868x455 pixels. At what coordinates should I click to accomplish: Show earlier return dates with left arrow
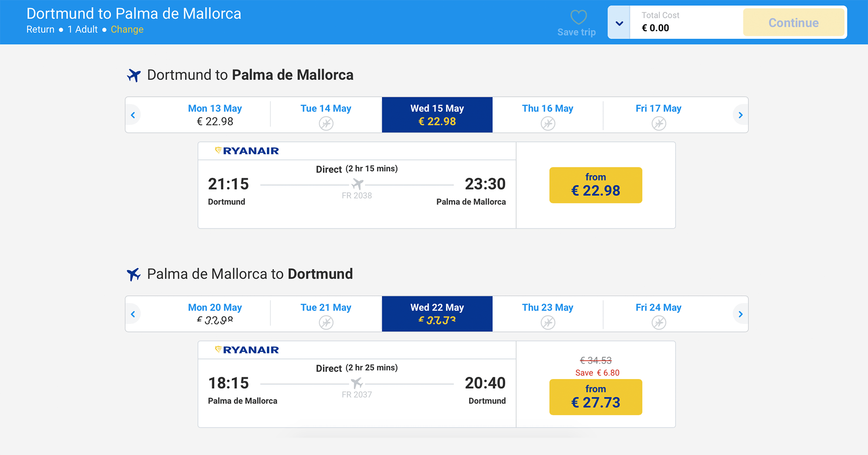(133, 314)
